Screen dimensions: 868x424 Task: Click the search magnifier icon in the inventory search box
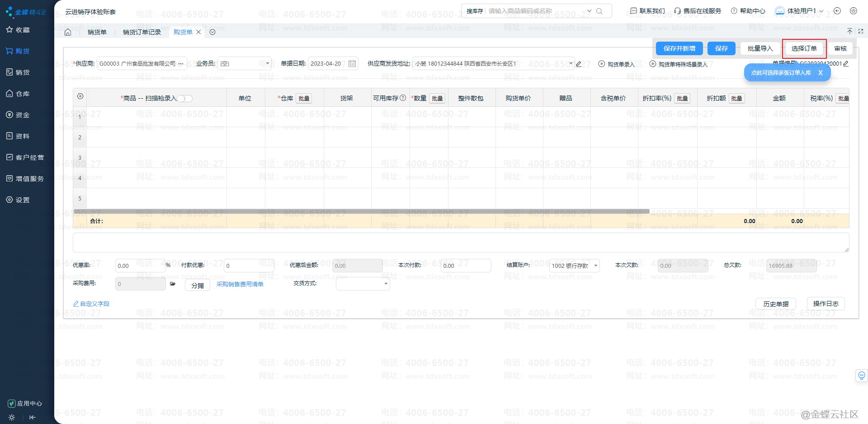[599, 11]
